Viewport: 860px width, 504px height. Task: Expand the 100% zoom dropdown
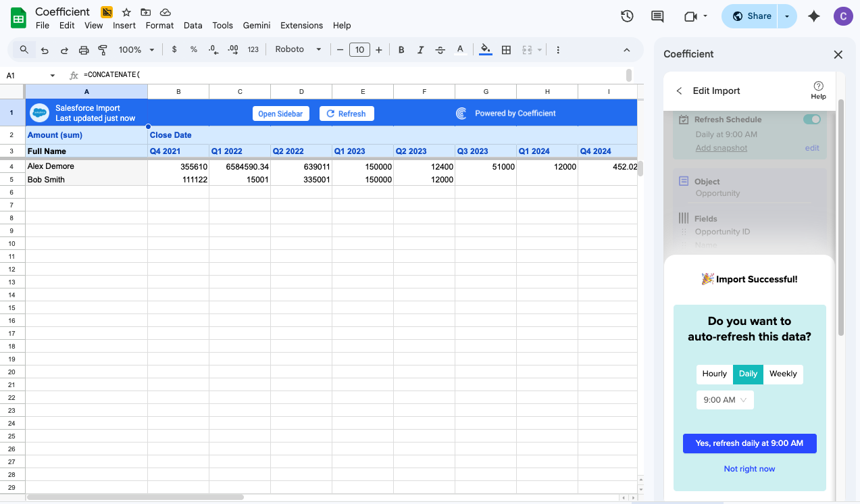135,49
